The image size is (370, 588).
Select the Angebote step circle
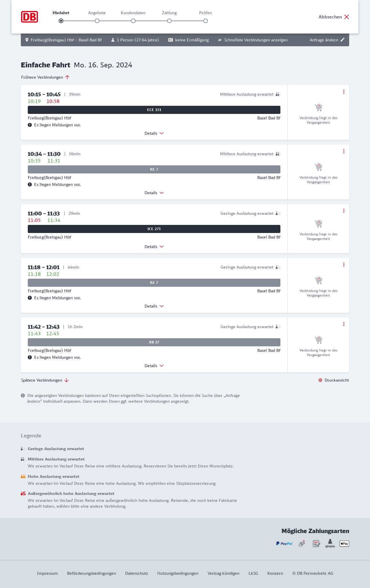pyautogui.click(x=97, y=21)
